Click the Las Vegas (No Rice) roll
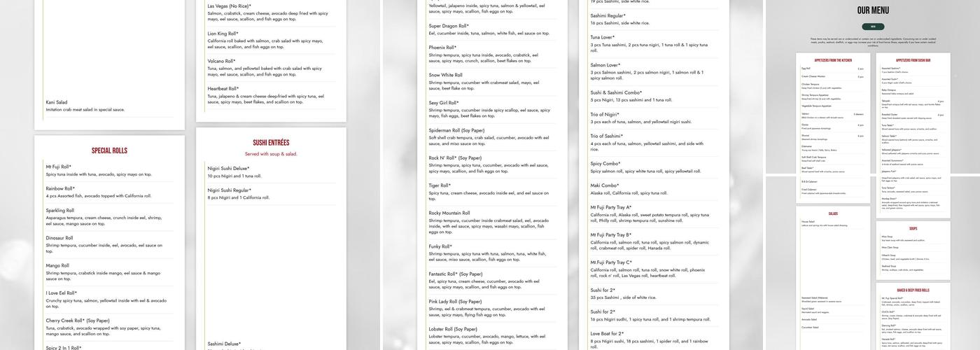Viewport: 980px width, 350px height. point(229,6)
